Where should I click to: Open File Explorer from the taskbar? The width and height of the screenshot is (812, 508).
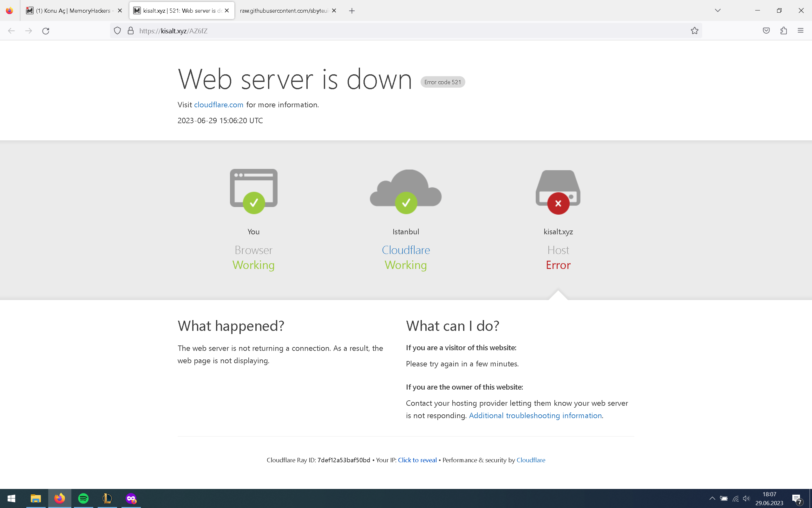(x=36, y=498)
